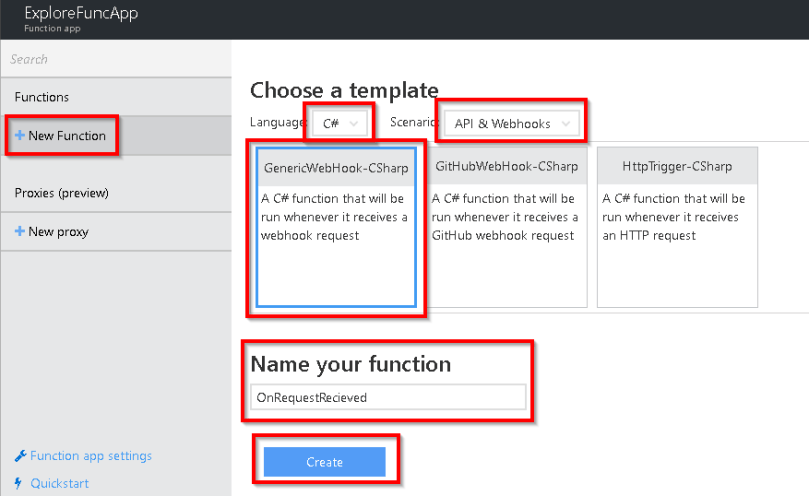The height and width of the screenshot is (496, 809).
Task: Select the GitHubWebHook-CSharp template card
Action: tap(507, 227)
